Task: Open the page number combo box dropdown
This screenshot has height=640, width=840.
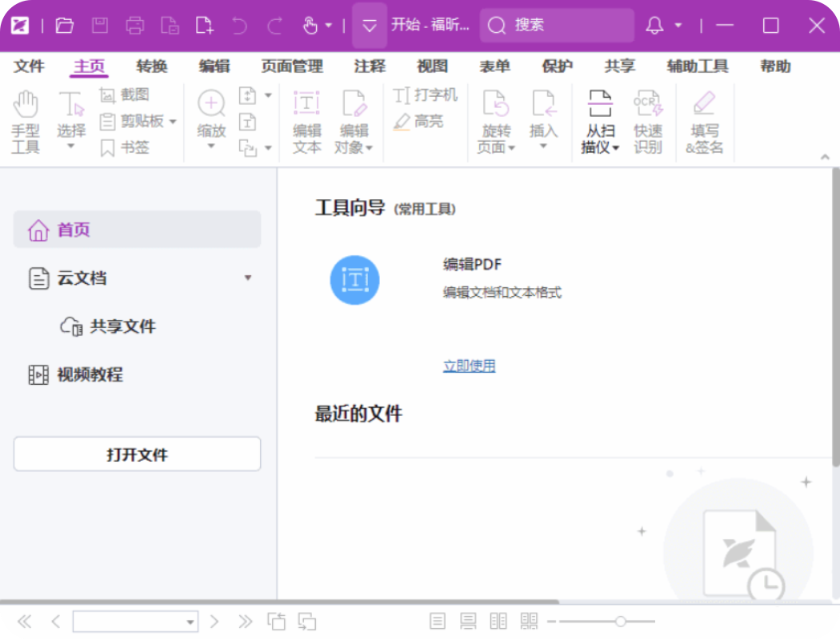Action: (190, 622)
